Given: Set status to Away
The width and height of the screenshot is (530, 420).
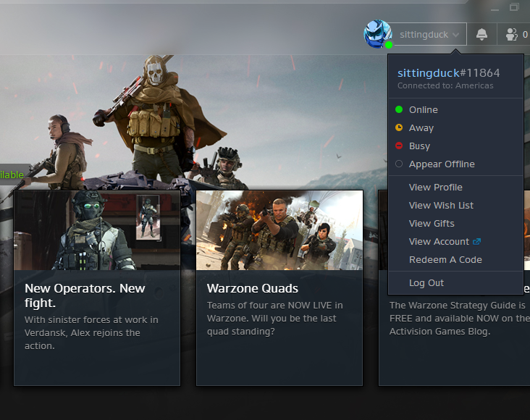Looking at the screenshot, I should click(x=455, y=128).
